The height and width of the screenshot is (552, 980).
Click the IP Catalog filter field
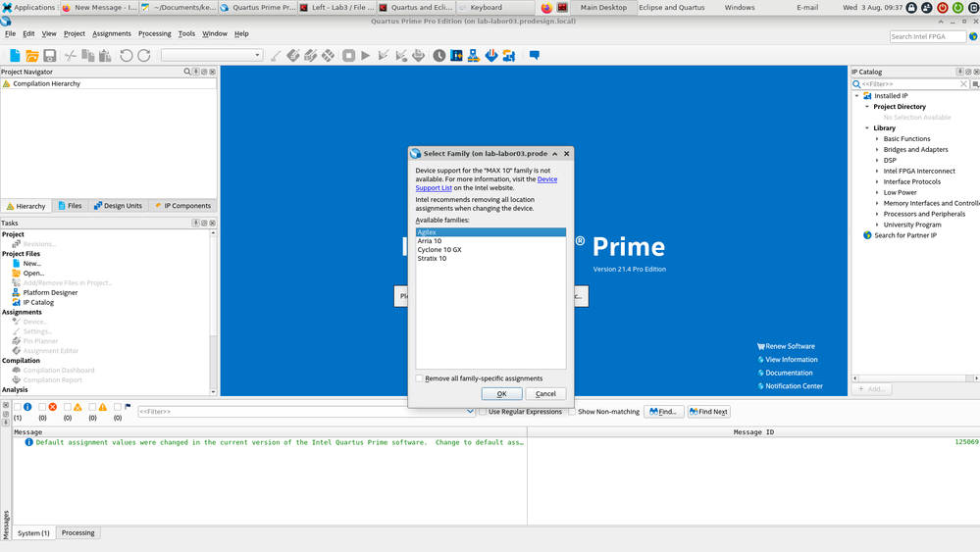tap(909, 83)
